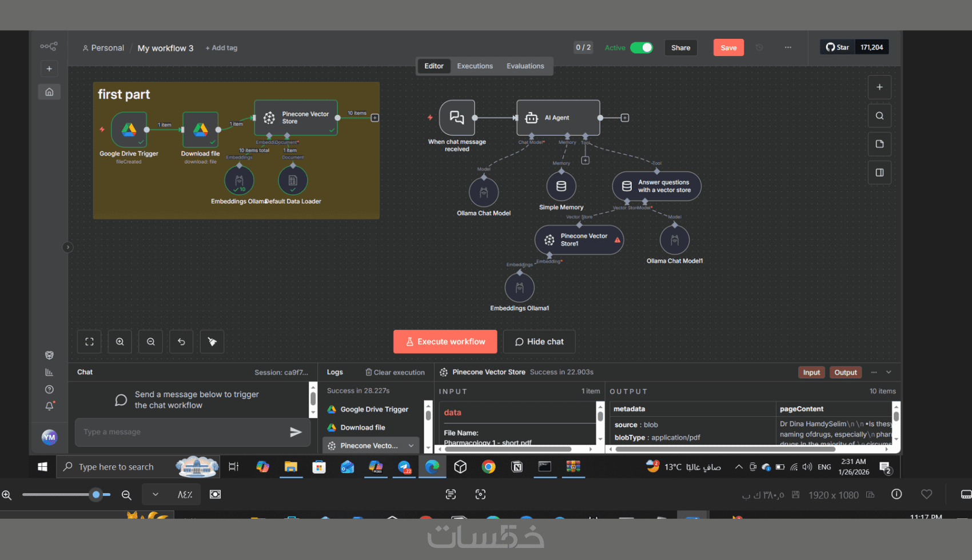Select the Default Data Loader node

pos(293,181)
